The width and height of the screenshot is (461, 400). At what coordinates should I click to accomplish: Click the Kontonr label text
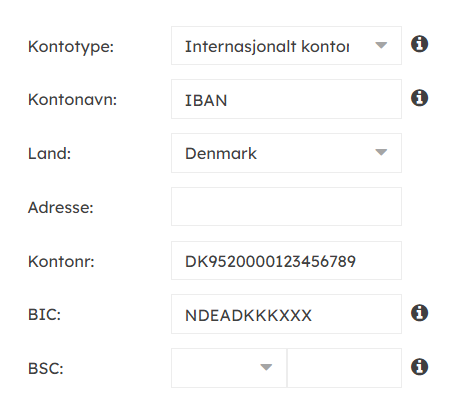[x=61, y=262]
